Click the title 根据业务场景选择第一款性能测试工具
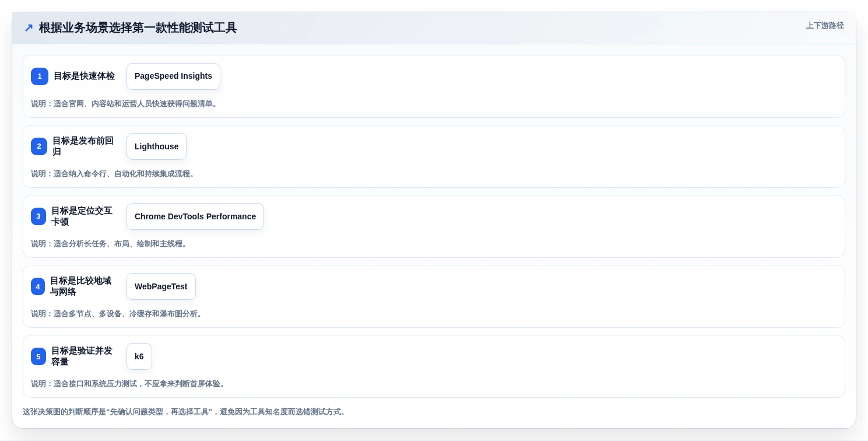 [x=138, y=28]
